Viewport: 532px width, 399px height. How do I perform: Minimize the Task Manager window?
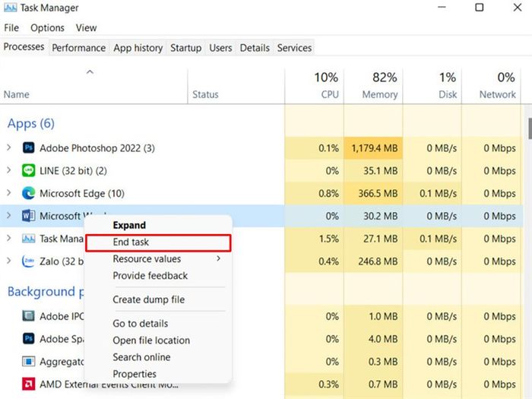tap(442, 7)
